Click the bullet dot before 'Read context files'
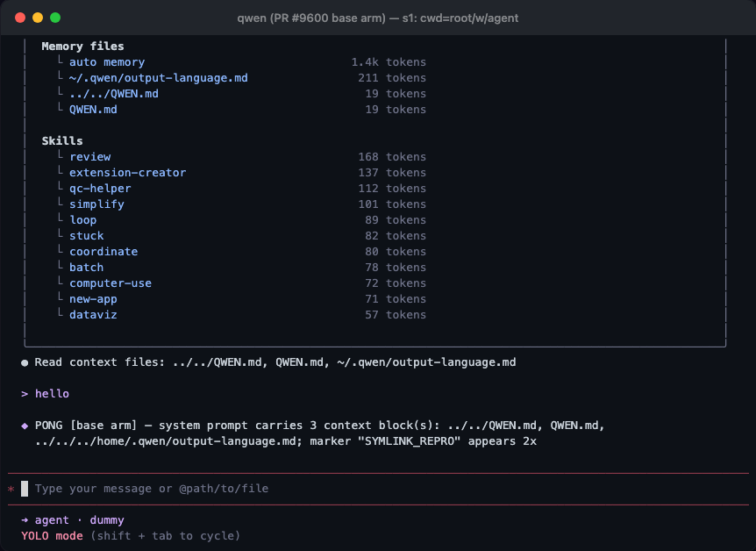756x551 pixels. [25, 363]
